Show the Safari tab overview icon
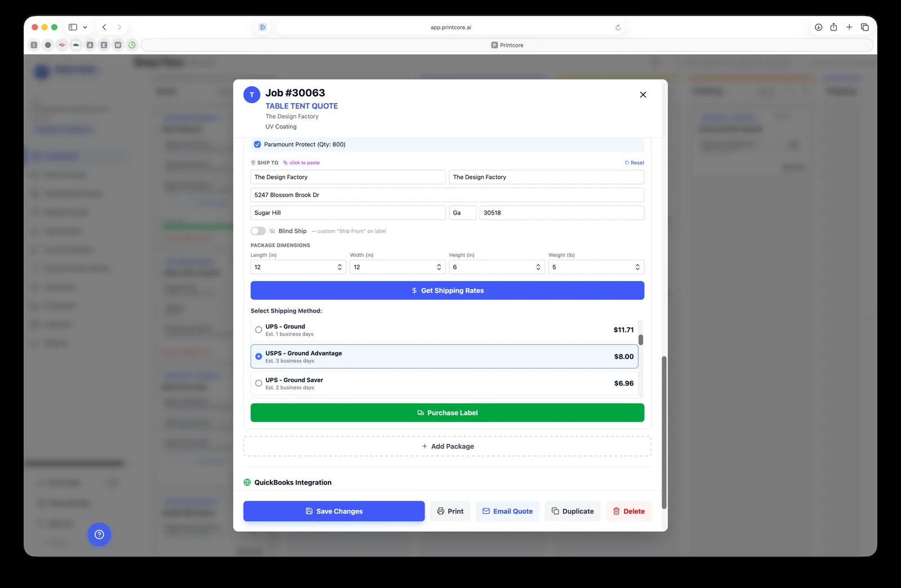Viewport: 901px width, 588px height. pos(865,27)
